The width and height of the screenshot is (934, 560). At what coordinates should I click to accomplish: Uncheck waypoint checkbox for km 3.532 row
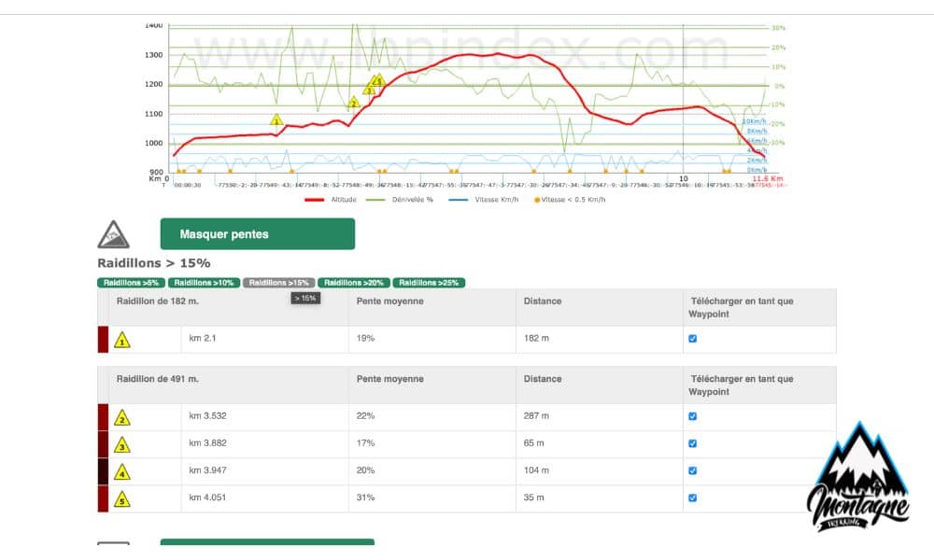click(x=692, y=417)
